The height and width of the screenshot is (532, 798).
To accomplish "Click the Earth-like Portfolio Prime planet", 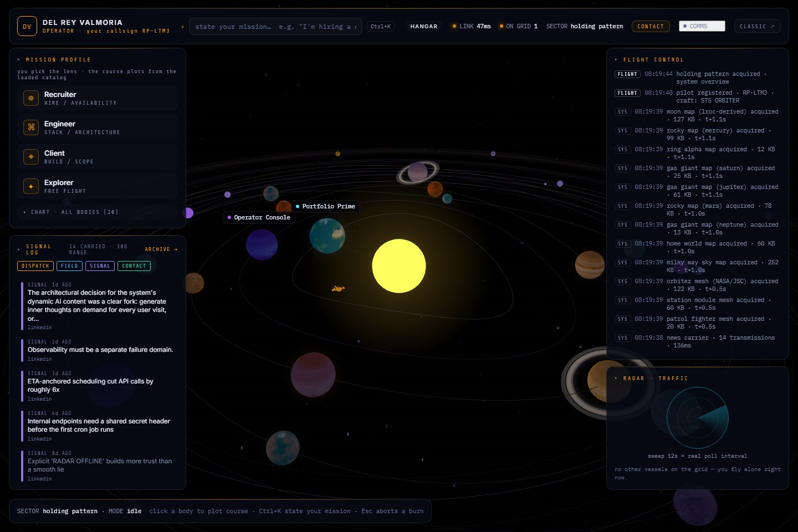I will click(x=327, y=236).
